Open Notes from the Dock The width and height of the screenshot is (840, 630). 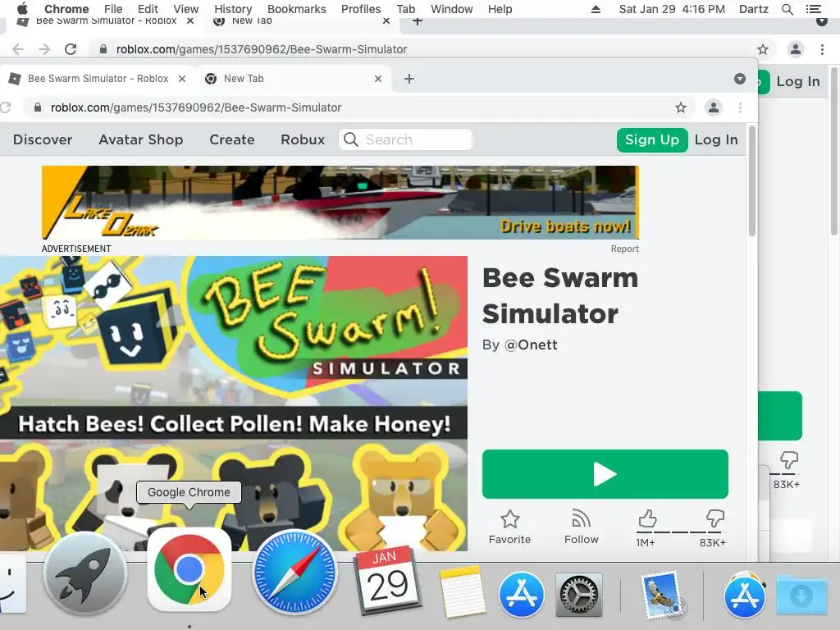click(463, 591)
